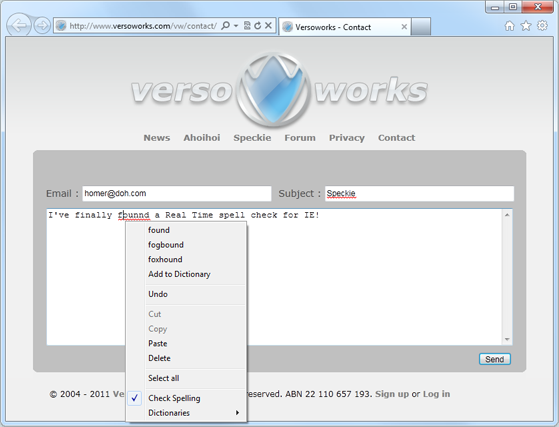Click the compatibility view icon in address bar
Viewport: 559px width, 427px height.
(x=247, y=26)
